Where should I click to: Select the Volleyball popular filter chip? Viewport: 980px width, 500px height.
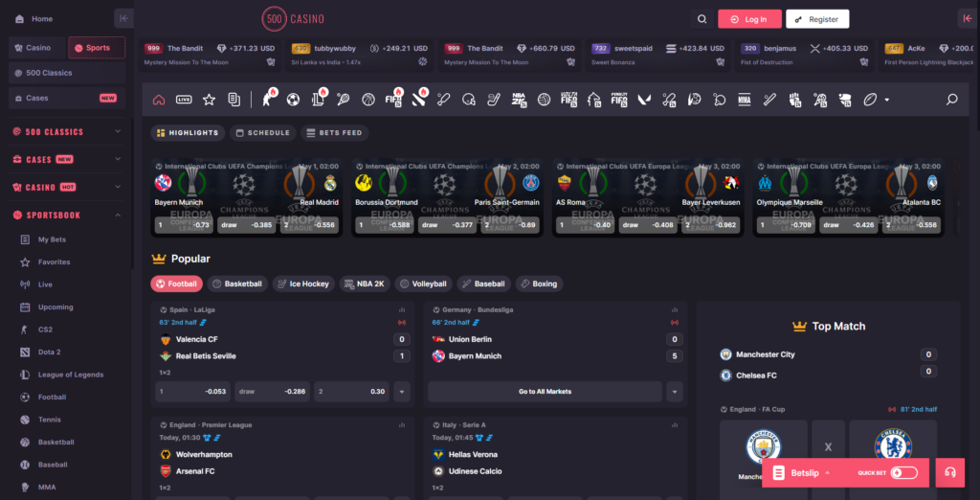click(x=424, y=284)
